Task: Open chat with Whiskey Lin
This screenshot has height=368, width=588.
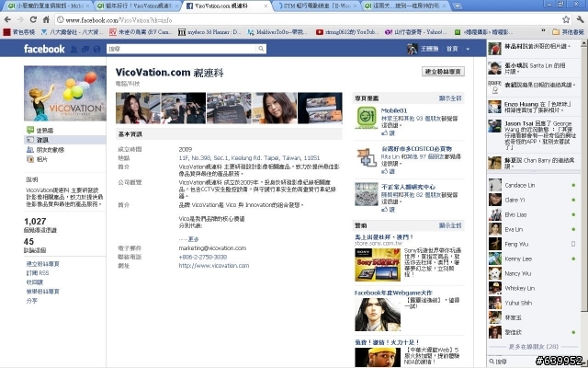Action: point(533,288)
